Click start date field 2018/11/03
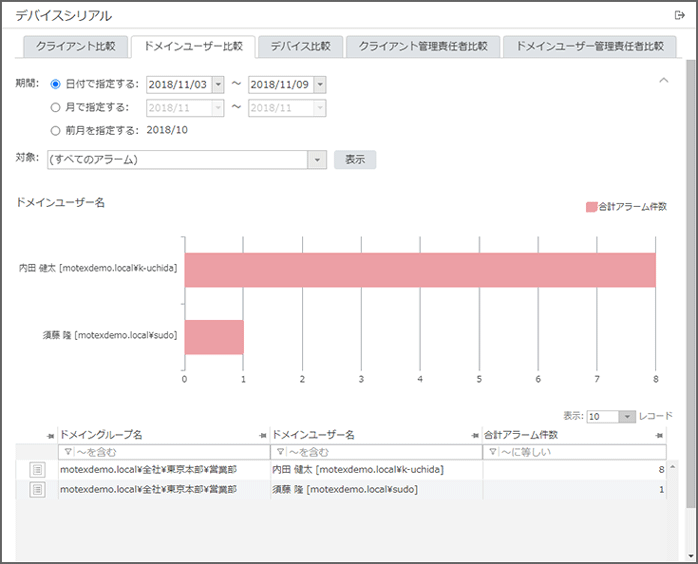698x564 pixels. point(179,85)
